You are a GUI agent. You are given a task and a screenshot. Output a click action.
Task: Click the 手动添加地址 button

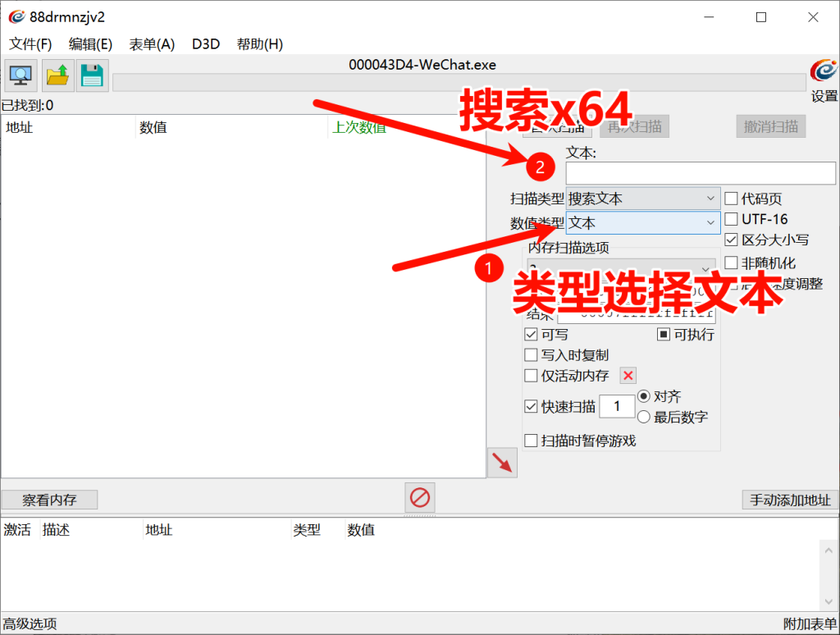790,500
